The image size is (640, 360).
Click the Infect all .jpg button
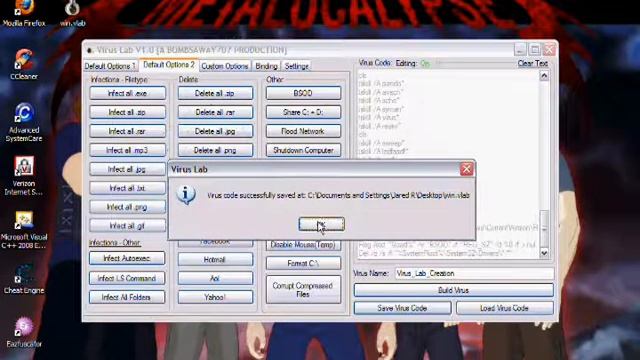click(x=127, y=169)
